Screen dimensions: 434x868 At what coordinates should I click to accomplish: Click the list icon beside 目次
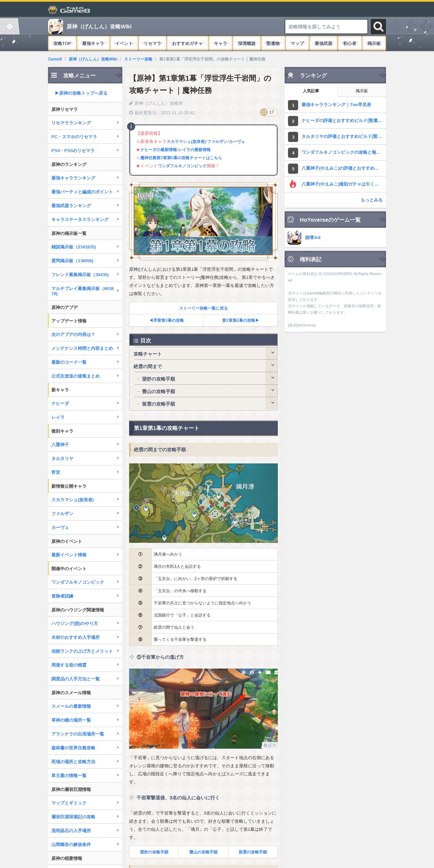(x=136, y=341)
